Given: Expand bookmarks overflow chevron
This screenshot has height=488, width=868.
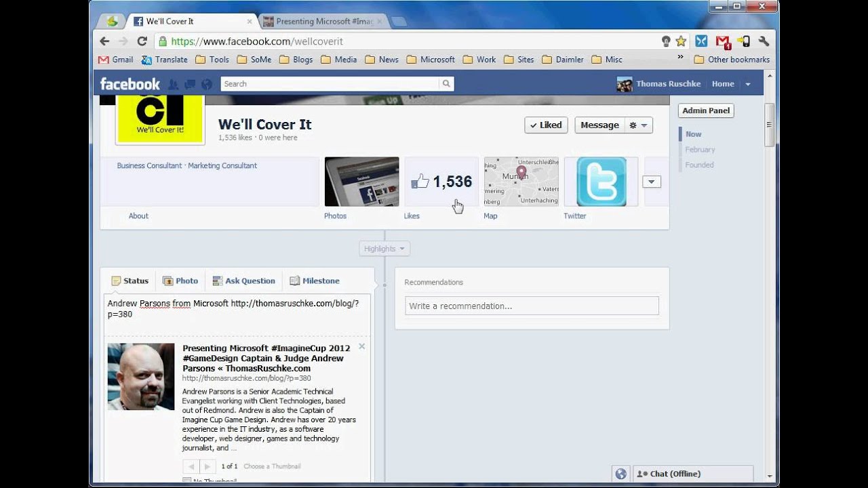Looking at the screenshot, I should pyautogui.click(x=680, y=58).
